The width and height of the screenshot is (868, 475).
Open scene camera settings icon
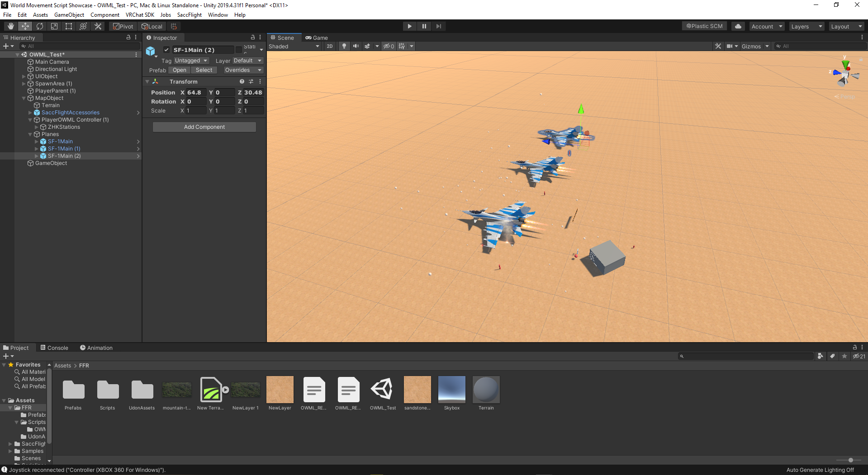click(x=730, y=46)
